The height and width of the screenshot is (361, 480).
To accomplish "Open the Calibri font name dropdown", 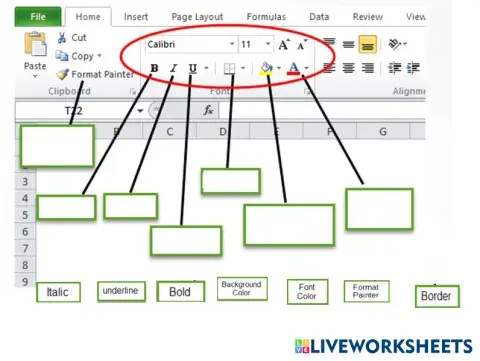I will [232, 44].
